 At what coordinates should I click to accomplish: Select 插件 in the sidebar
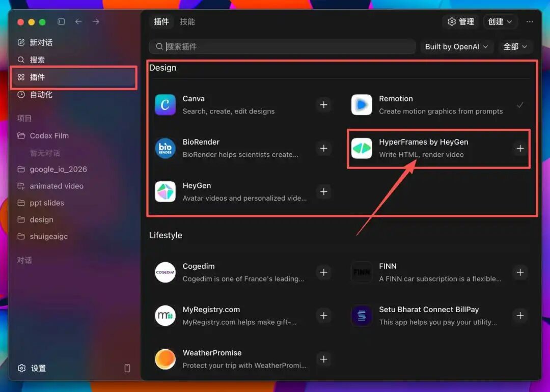[74, 77]
